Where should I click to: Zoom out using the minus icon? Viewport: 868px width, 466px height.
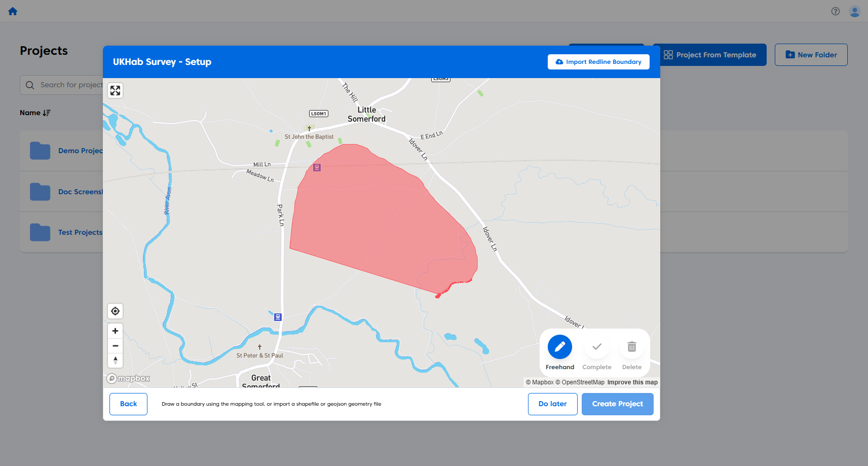pos(115,346)
